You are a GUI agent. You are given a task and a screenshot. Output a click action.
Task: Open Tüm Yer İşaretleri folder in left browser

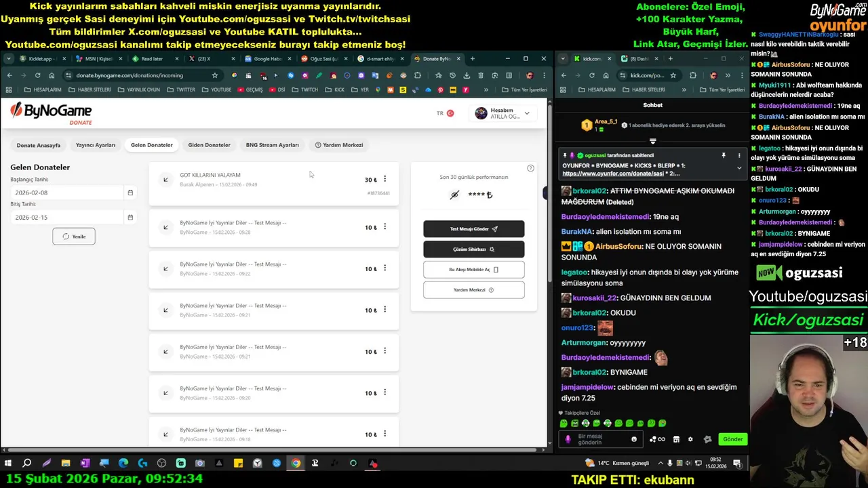tap(524, 89)
